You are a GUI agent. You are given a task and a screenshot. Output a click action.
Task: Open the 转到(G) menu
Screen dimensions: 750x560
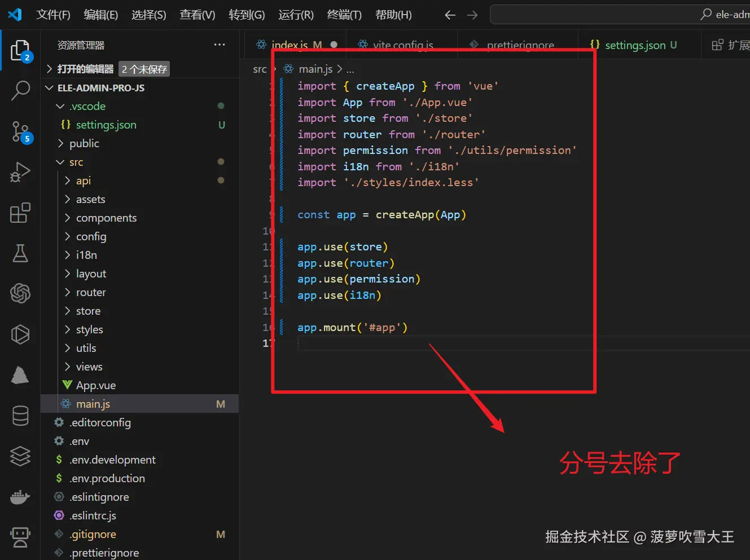[247, 15]
